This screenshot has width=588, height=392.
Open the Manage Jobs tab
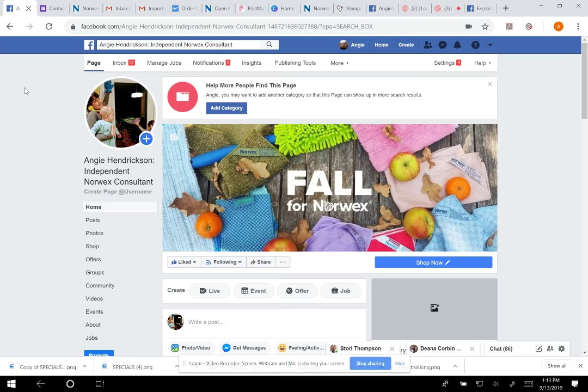pyautogui.click(x=164, y=63)
